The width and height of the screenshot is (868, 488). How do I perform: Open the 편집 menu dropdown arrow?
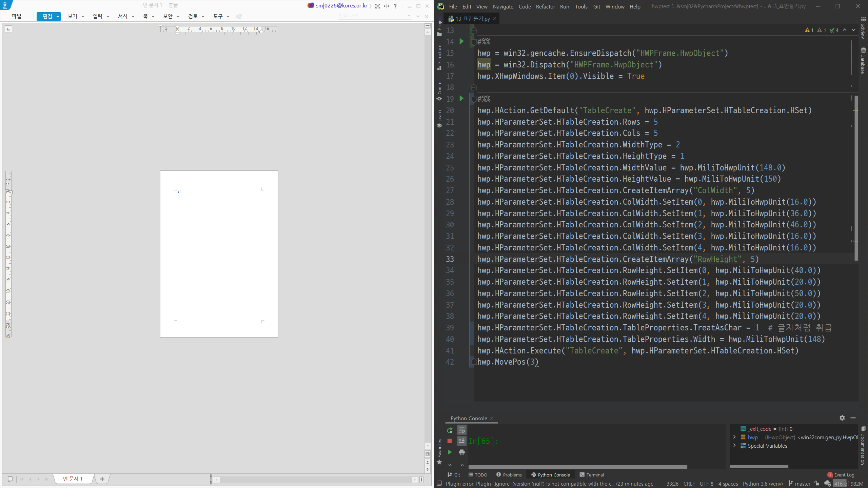click(x=58, y=17)
